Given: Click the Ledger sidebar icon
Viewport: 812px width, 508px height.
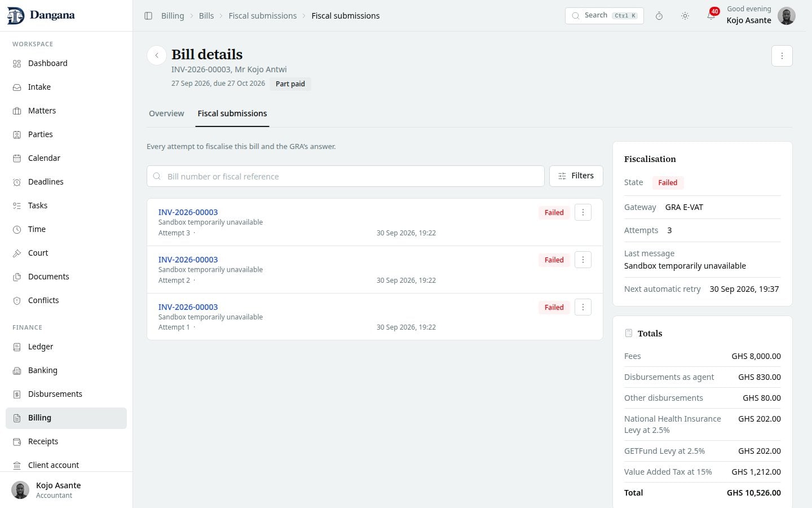Looking at the screenshot, I should click(17, 347).
